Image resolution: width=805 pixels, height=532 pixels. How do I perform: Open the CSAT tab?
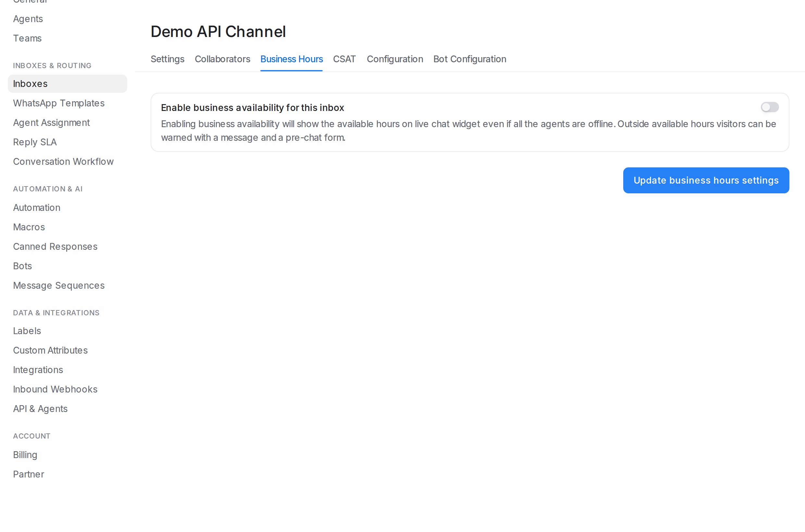click(344, 59)
